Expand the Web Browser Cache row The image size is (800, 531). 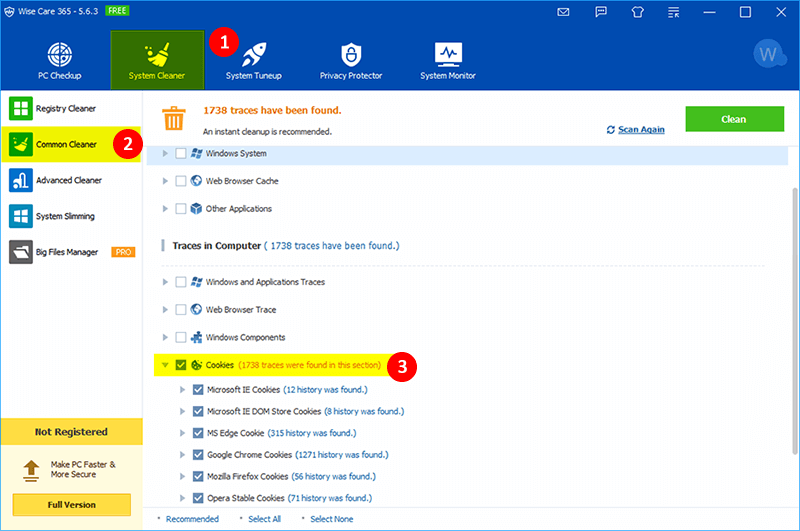click(x=165, y=181)
